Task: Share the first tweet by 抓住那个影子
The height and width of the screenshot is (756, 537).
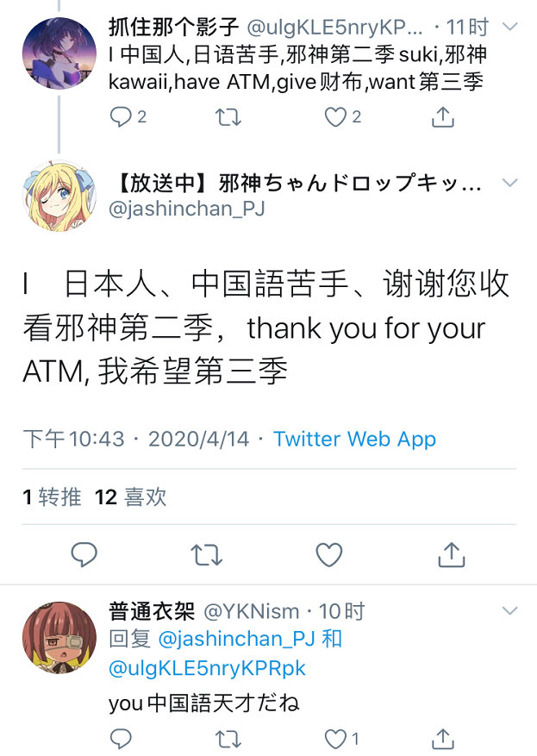Action: click(442, 116)
